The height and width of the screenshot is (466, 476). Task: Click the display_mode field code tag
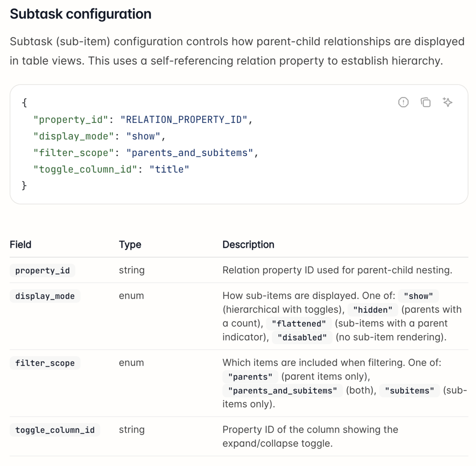[x=45, y=296]
